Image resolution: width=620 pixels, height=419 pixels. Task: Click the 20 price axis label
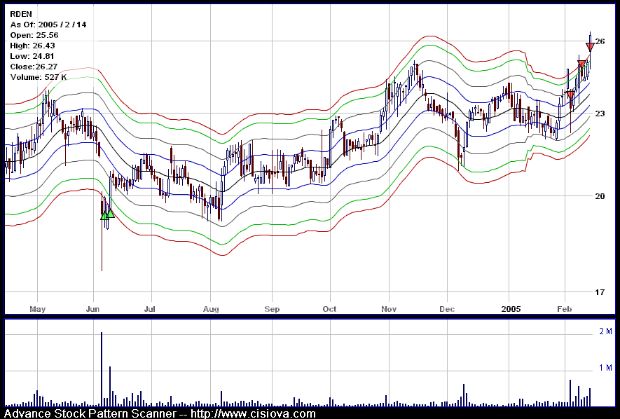(600, 196)
